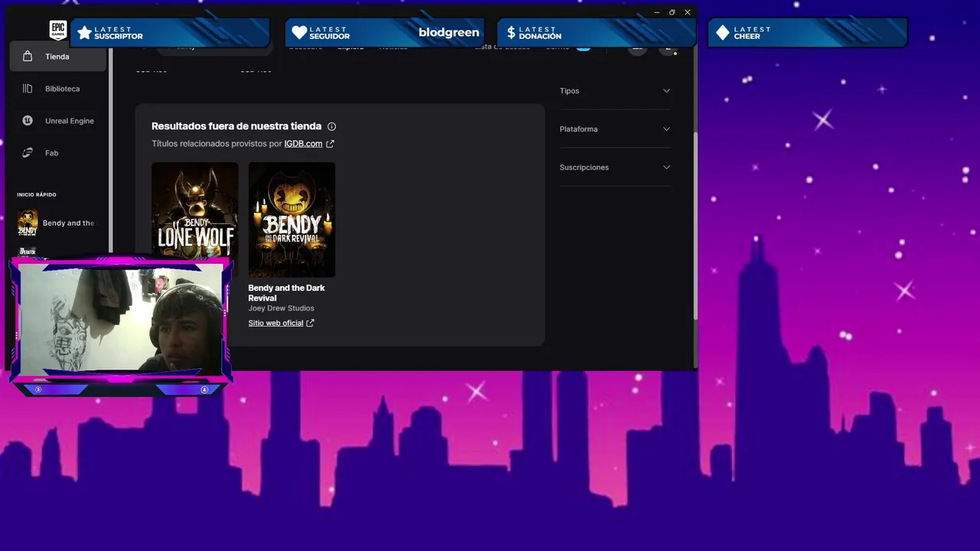Close the Epic Games launcher window
The width and height of the screenshot is (980, 551).
pos(688,12)
